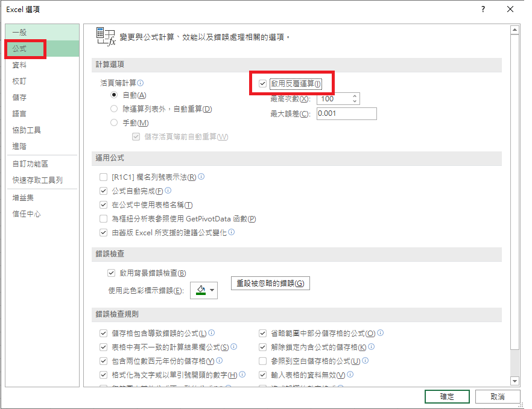532x409 pixels.
Task: Toggle 表格中有不一致的計算結果欄公式 checkbox
Action: coord(104,347)
